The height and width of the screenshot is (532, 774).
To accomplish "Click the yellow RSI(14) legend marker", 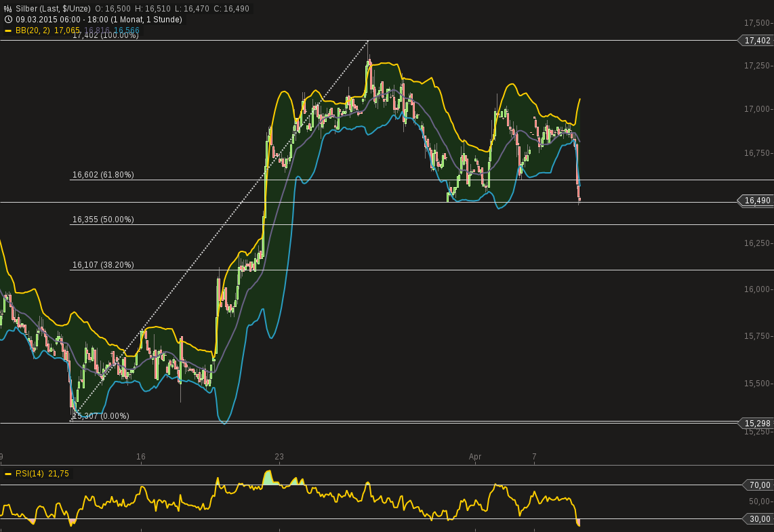I will (x=7, y=474).
